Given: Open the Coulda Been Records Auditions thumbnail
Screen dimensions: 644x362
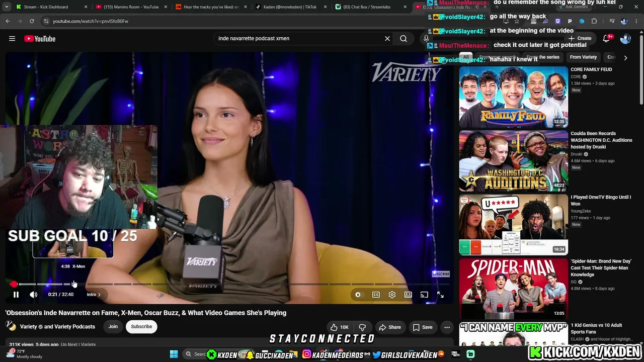Looking at the screenshot, I should (x=513, y=161).
